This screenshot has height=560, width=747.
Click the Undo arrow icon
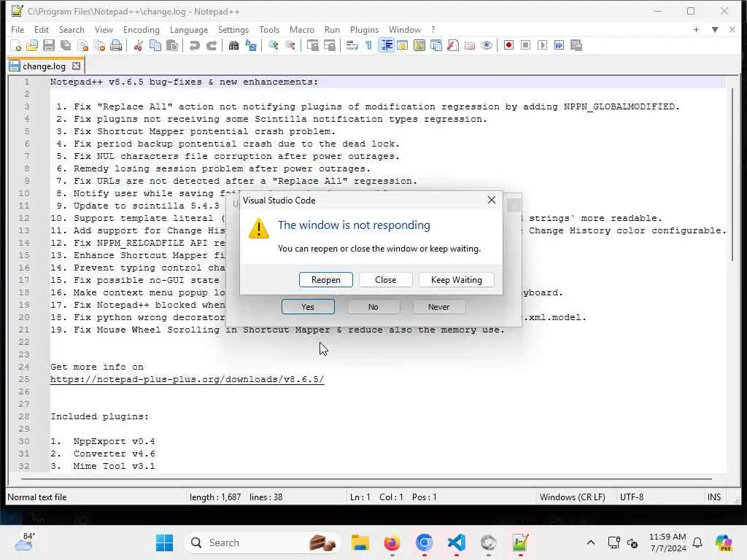click(194, 46)
